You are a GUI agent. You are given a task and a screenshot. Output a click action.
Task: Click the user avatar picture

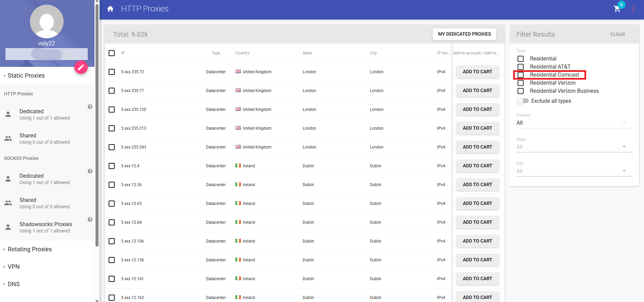pos(47,21)
